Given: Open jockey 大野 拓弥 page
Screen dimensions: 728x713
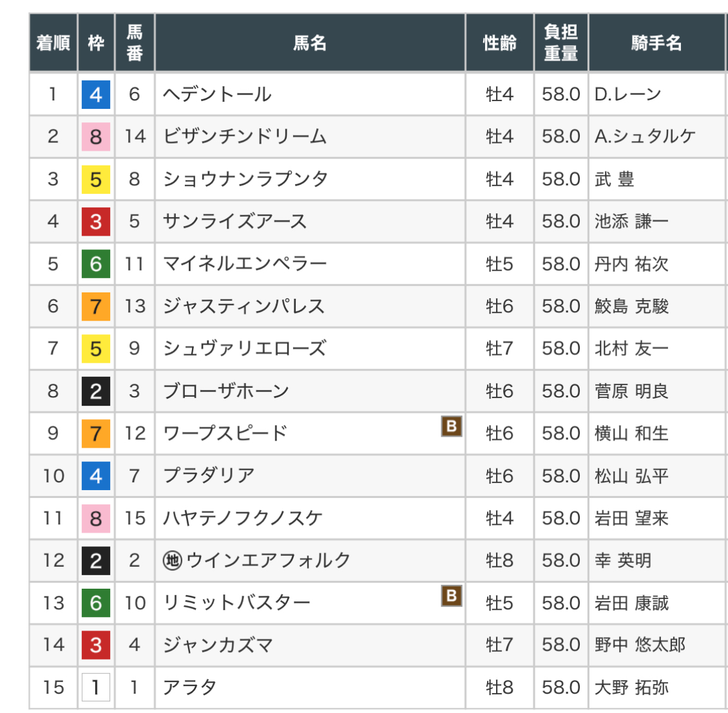Looking at the screenshot, I should (631, 687).
